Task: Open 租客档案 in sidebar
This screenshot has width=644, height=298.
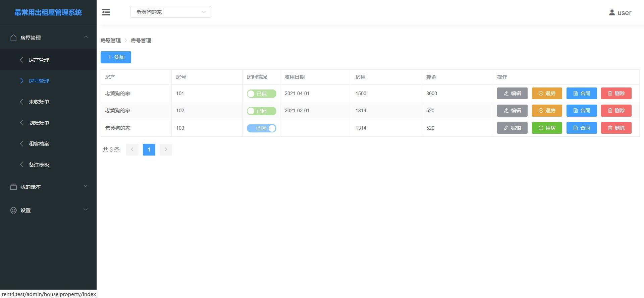Action: (x=48, y=143)
